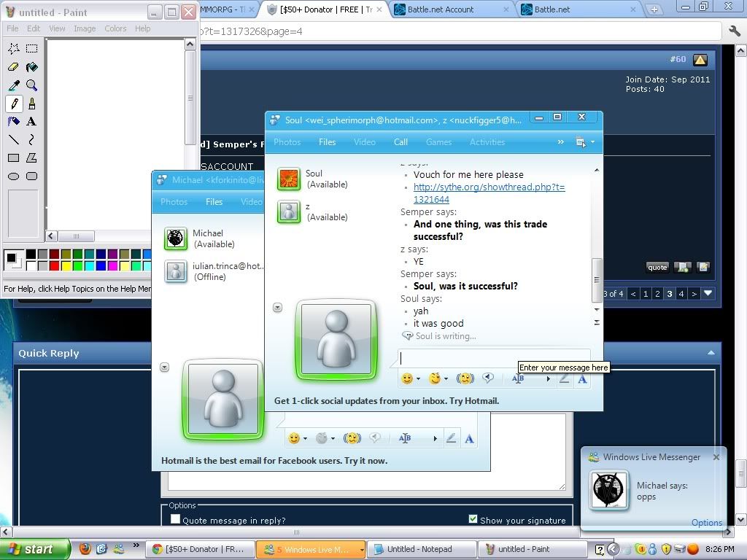Click the report post warning triangle icon

click(700, 60)
